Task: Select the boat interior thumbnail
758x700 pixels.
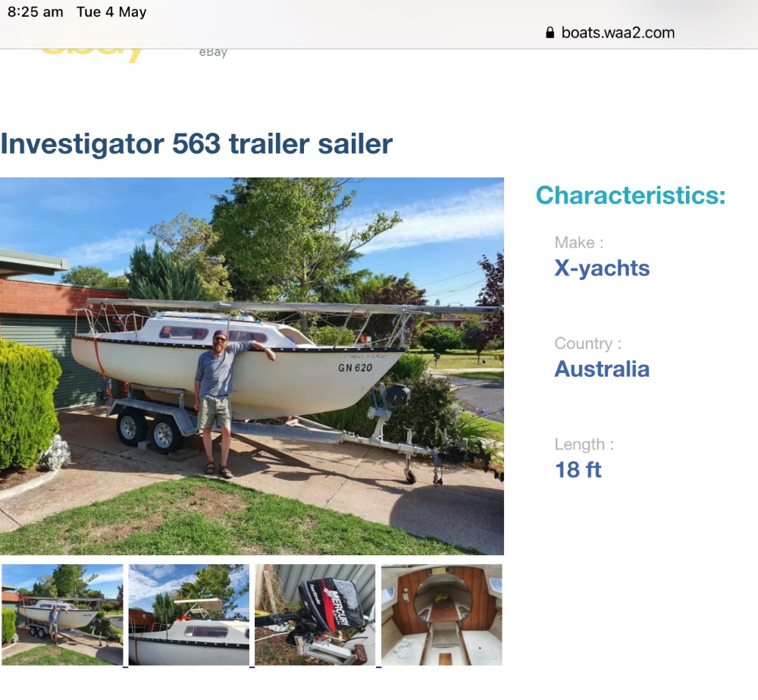Action: [x=442, y=614]
